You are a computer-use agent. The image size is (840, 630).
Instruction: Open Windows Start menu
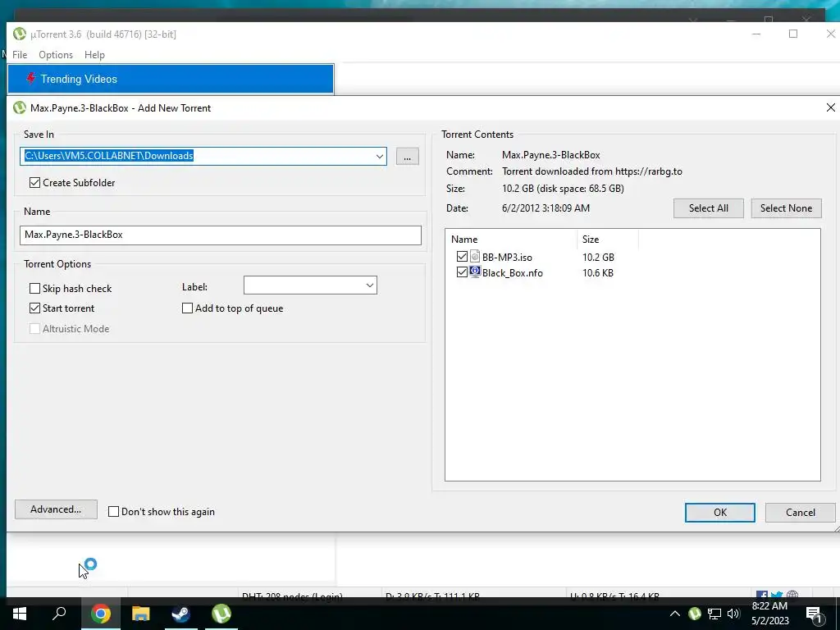[20, 614]
